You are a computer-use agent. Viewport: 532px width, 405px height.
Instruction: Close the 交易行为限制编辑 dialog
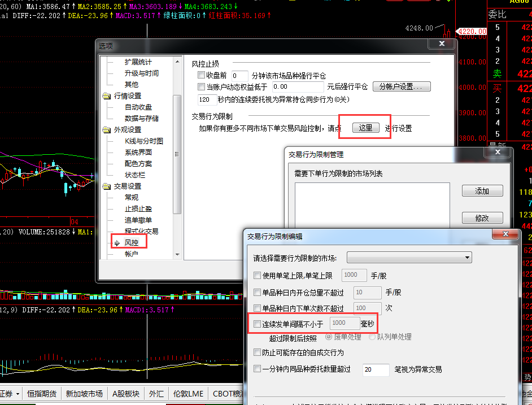point(500,234)
